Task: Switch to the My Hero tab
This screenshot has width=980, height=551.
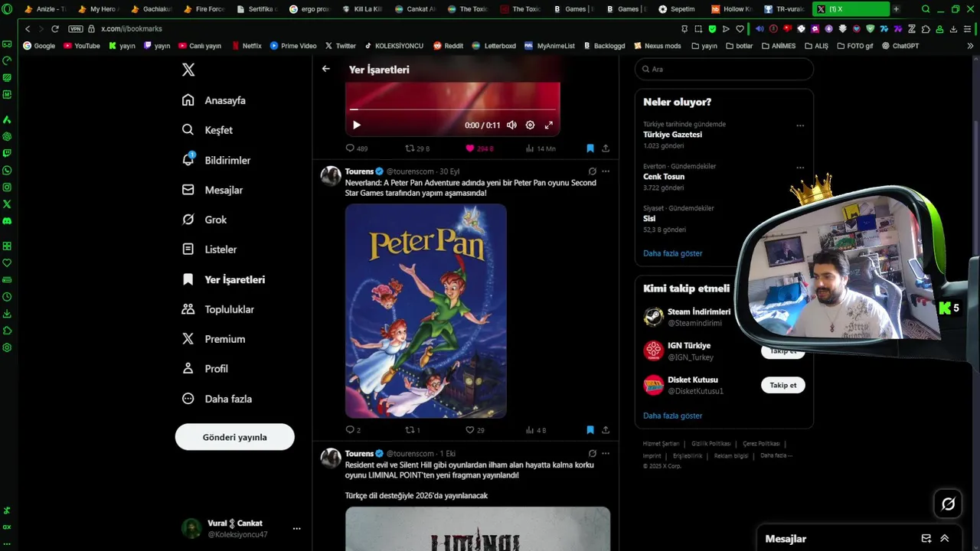Action: (x=98, y=9)
